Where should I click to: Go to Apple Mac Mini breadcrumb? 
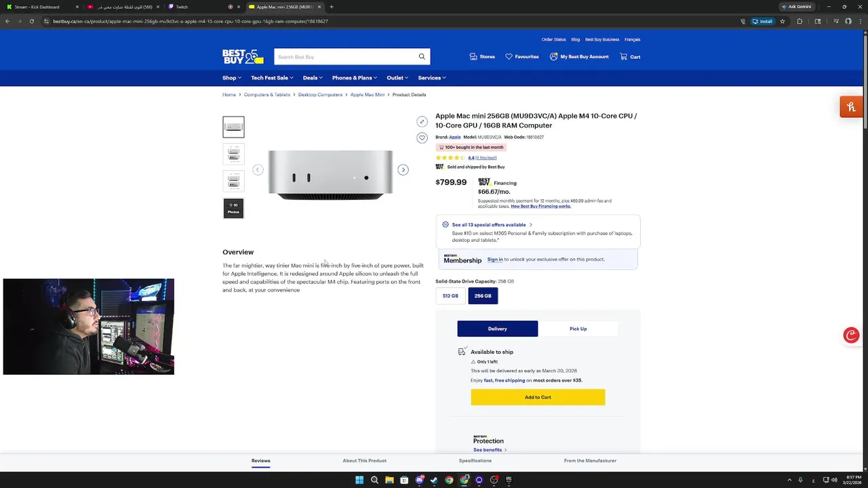[368, 95]
